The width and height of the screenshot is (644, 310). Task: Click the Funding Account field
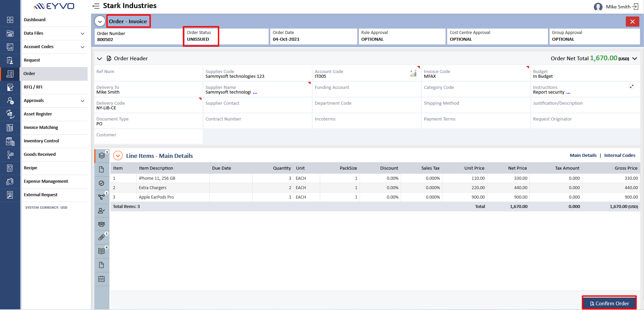(367, 89)
